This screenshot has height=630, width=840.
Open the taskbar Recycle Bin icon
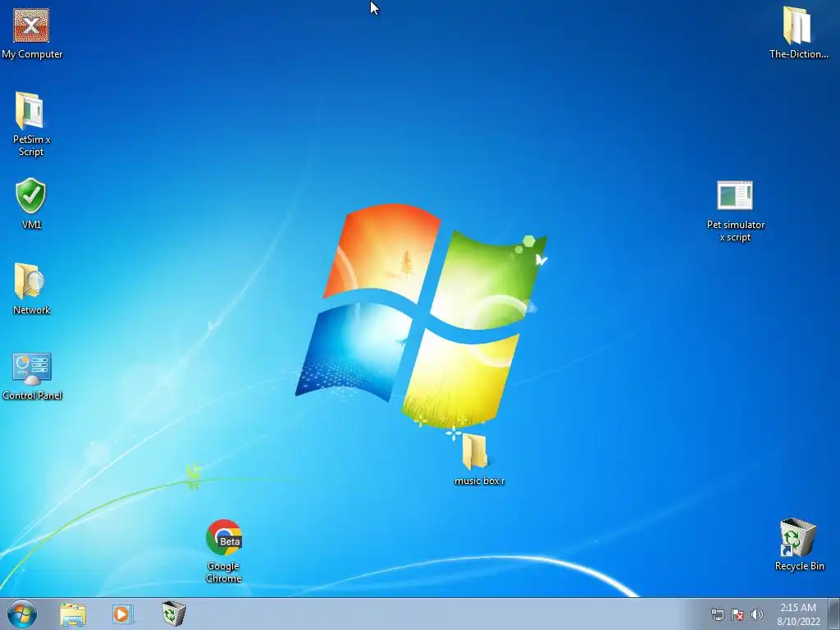pyautogui.click(x=174, y=614)
